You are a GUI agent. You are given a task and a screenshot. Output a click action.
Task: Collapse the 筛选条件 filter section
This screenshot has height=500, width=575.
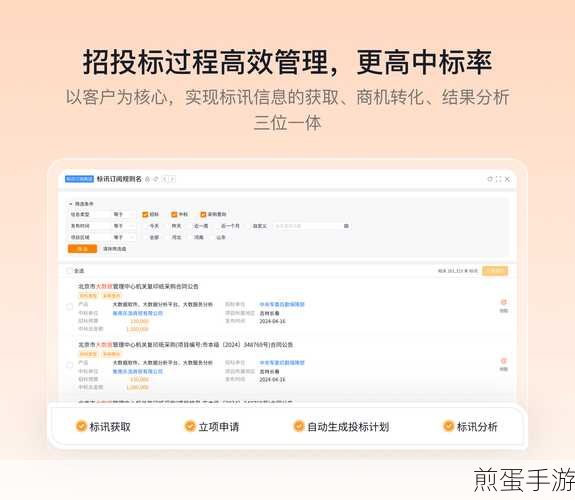(71, 204)
